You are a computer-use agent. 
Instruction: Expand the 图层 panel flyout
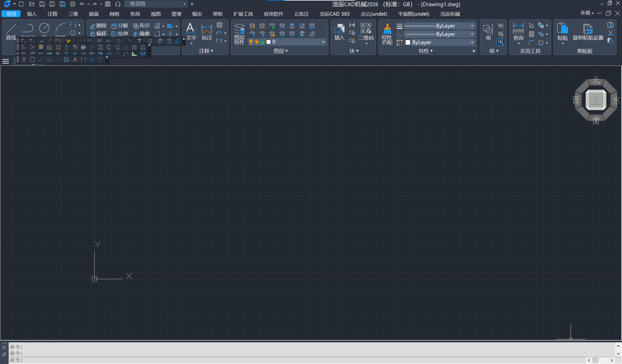click(280, 51)
